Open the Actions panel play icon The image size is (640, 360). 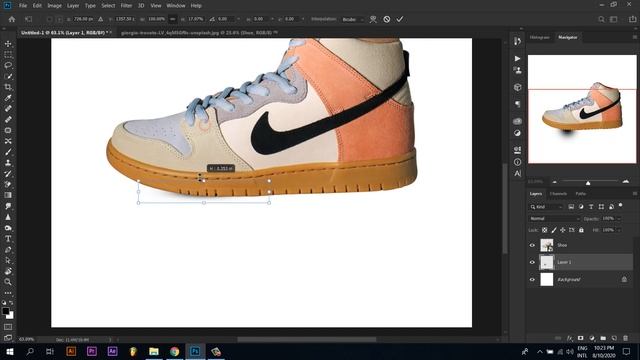coord(517,58)
